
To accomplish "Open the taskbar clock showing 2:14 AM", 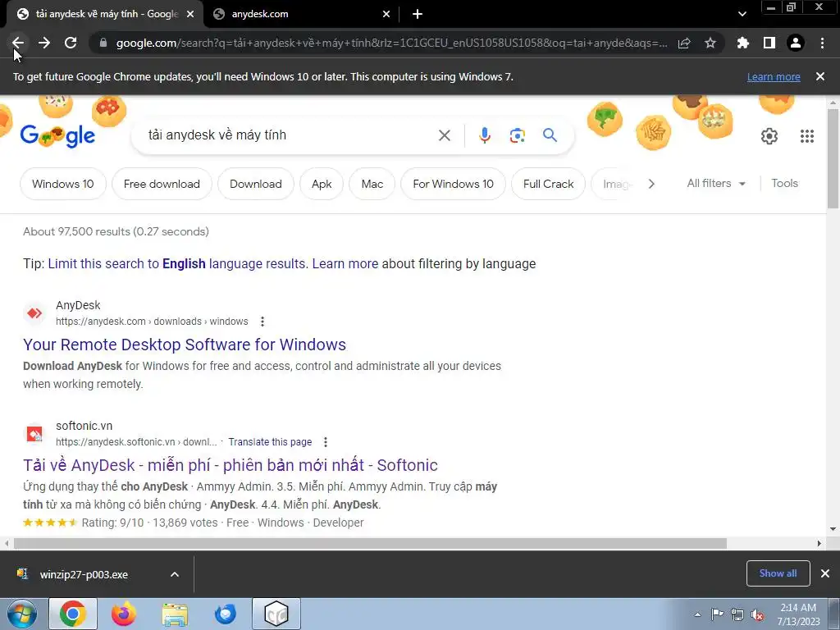I will click(798, 614).
